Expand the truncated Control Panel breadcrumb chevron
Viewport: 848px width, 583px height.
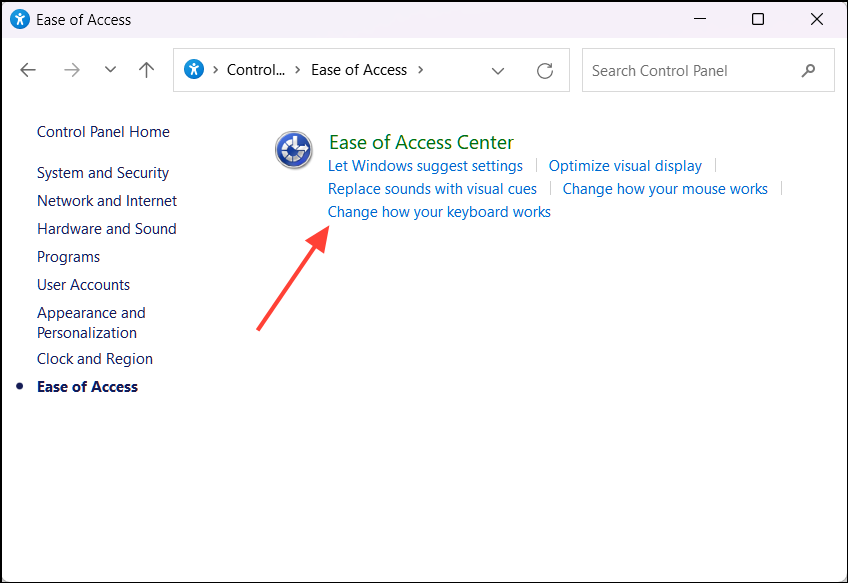coord(298,69)
